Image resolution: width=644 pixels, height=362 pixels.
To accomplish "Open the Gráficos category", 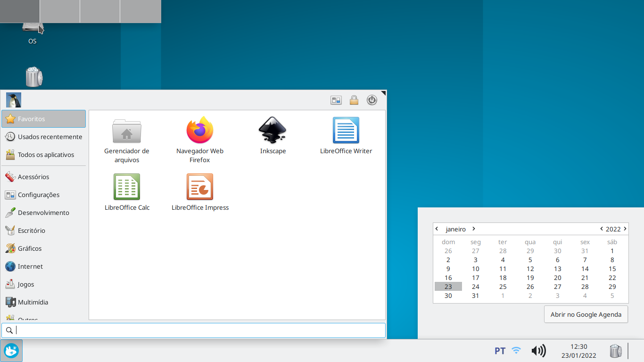I will click(x=44, y=248).
